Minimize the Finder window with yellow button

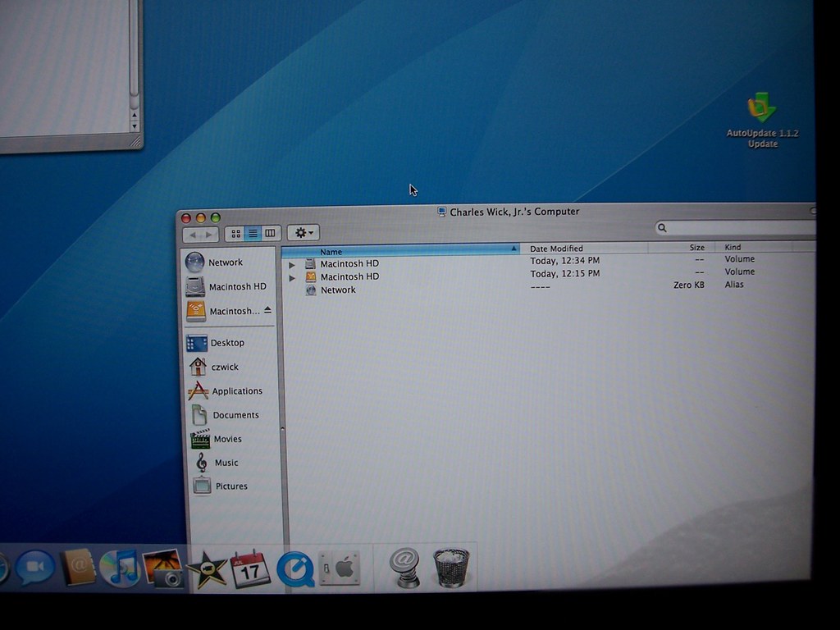[201, 218]
